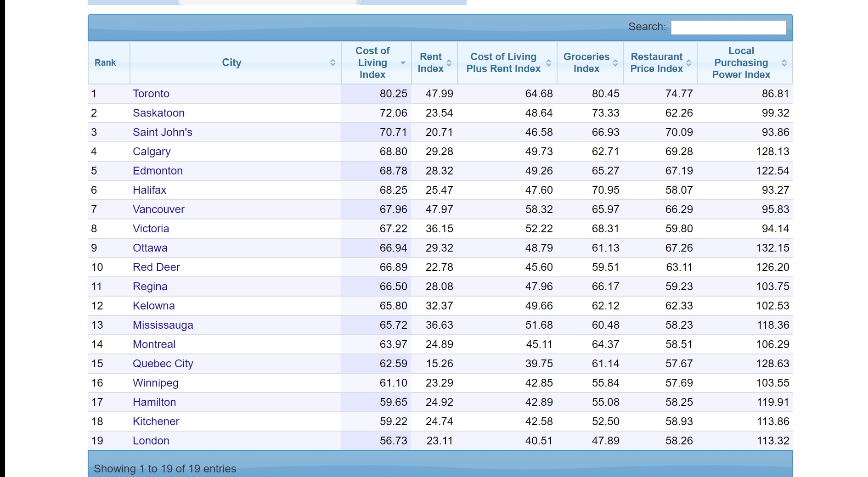This screenshot has width=868, height=477.
Task: Open the Vancouver city link
Action: tap(158, 209)
